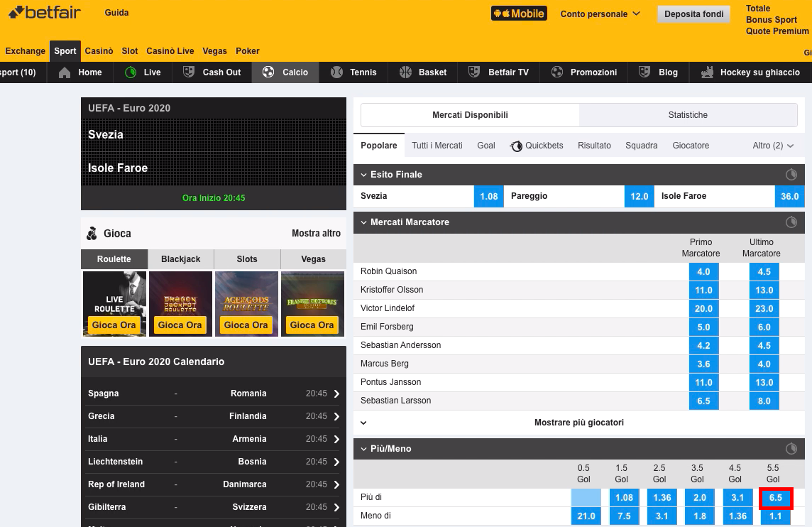Open Grecia - Finlandia match arrow
The height and width of the screenshot is (527, 812).
pyautogui.click(x=336, y=417)
